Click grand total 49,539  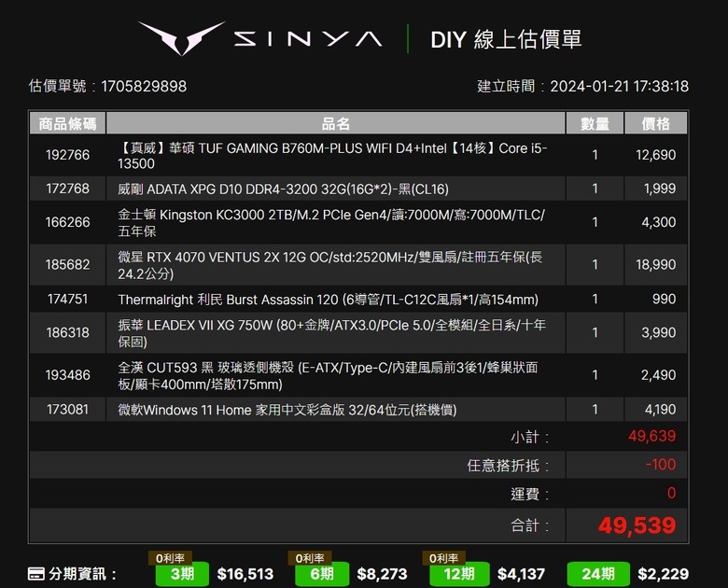(637, 525)
